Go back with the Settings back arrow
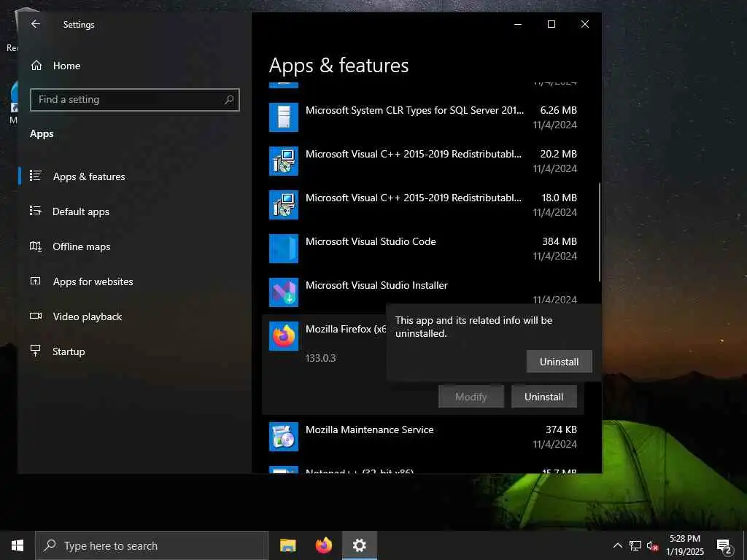Viewport: 747px width, 560px height. 35,24
